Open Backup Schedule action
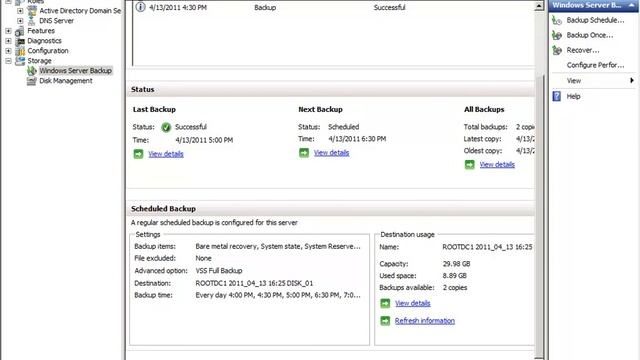Screen dimensions: 640x360 click(x=595, y=20)
